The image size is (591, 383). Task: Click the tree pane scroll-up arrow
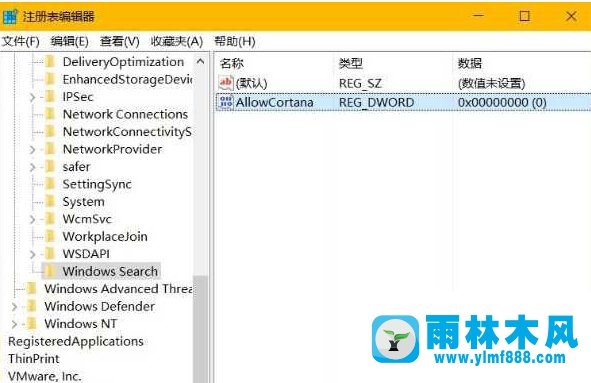(x=201, y=61)
